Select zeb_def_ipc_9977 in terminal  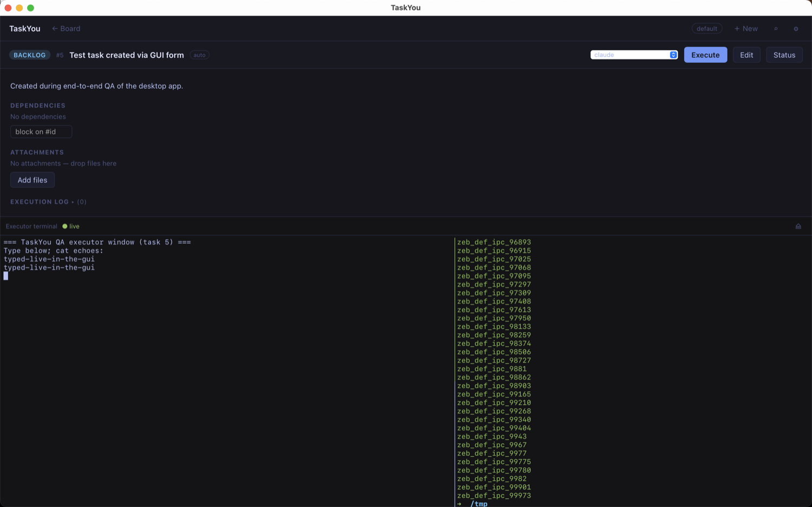tap(492, 453)
